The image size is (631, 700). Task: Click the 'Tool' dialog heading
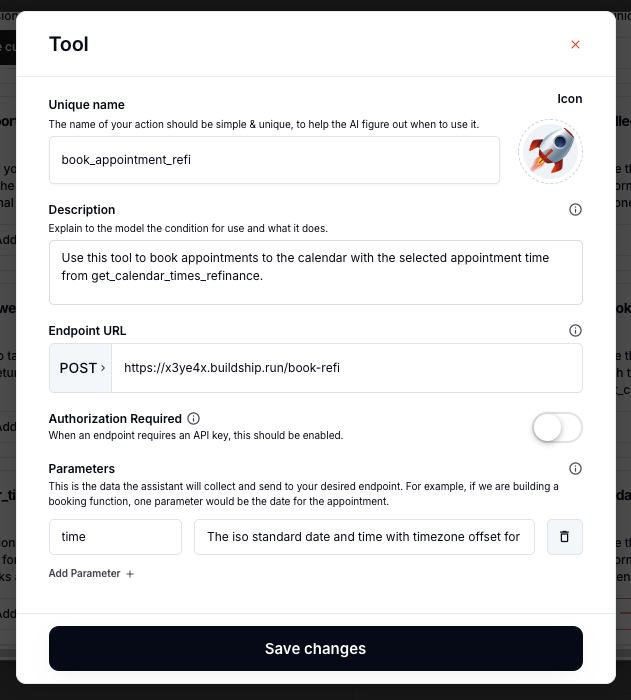tap(69, 44)
